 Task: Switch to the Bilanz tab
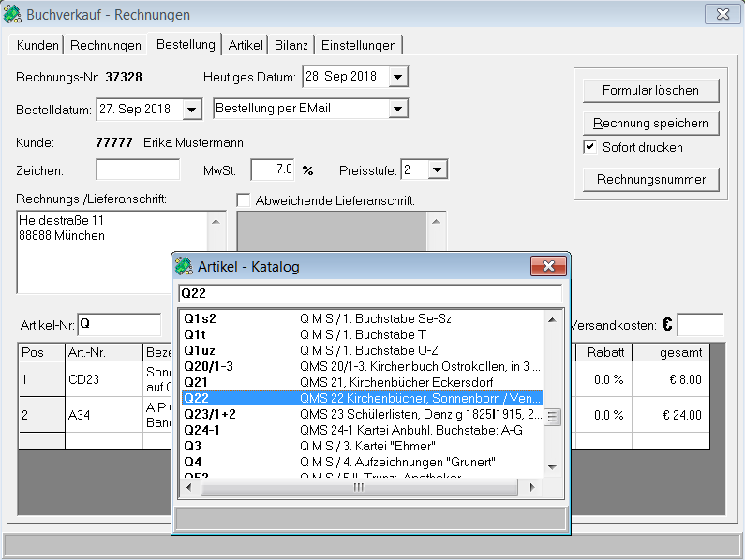(x=291, y=45)
